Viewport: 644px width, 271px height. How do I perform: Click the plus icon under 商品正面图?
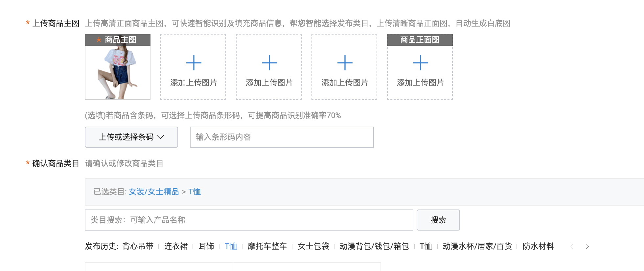coord(420,63)
